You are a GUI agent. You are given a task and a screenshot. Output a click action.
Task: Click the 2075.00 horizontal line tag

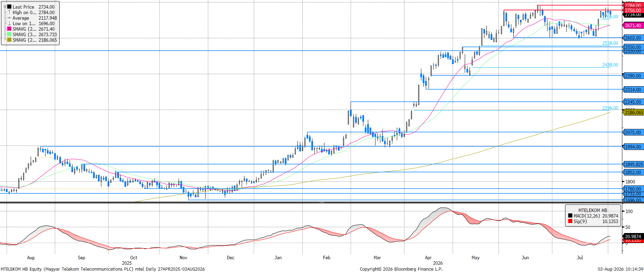click(x=633, y=132)
